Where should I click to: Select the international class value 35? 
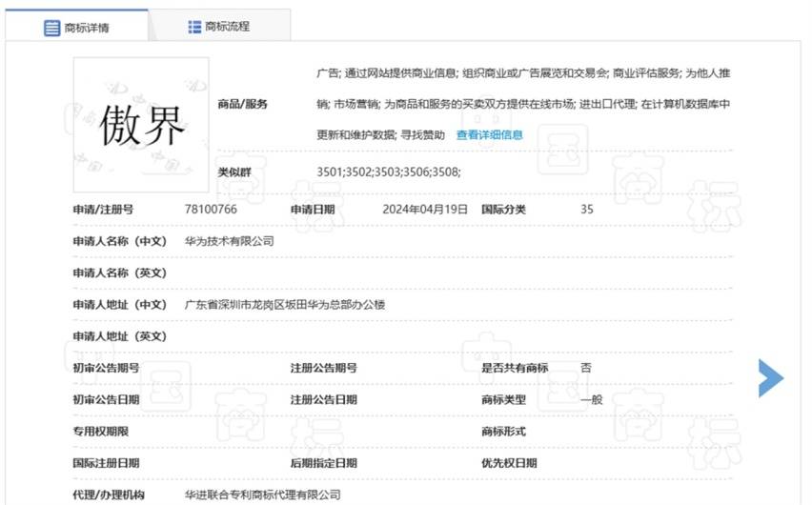point(587,210)
